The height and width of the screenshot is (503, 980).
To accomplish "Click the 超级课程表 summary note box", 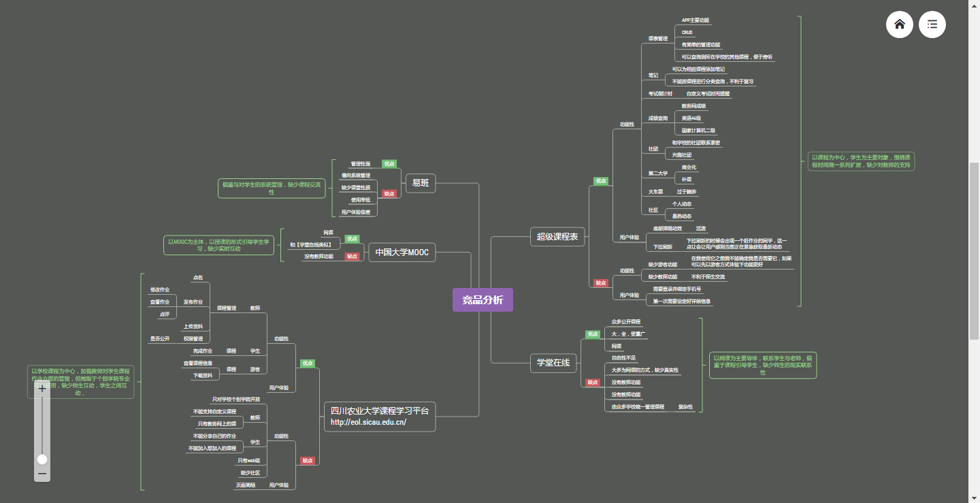I will (860, 161).
